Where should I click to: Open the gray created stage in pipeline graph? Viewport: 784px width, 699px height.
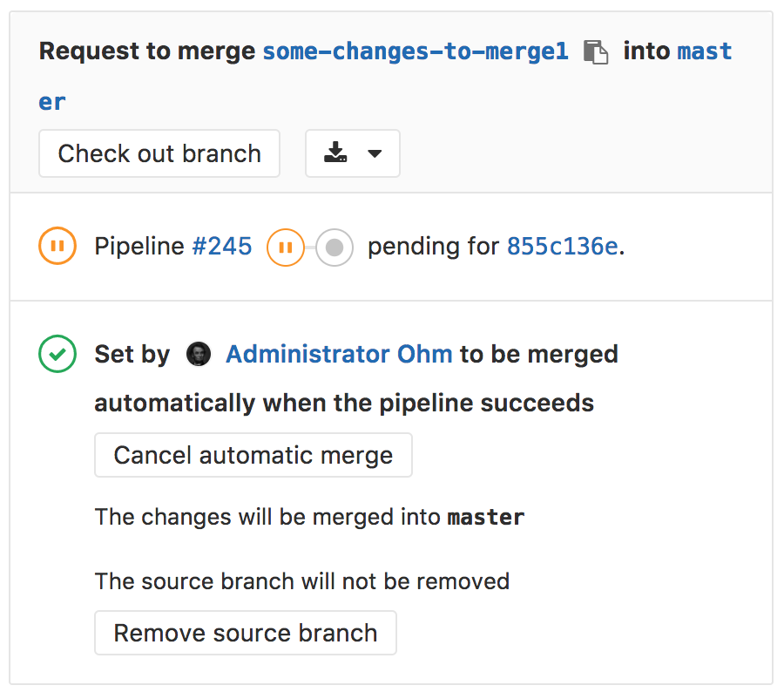[x=334, y=248]
